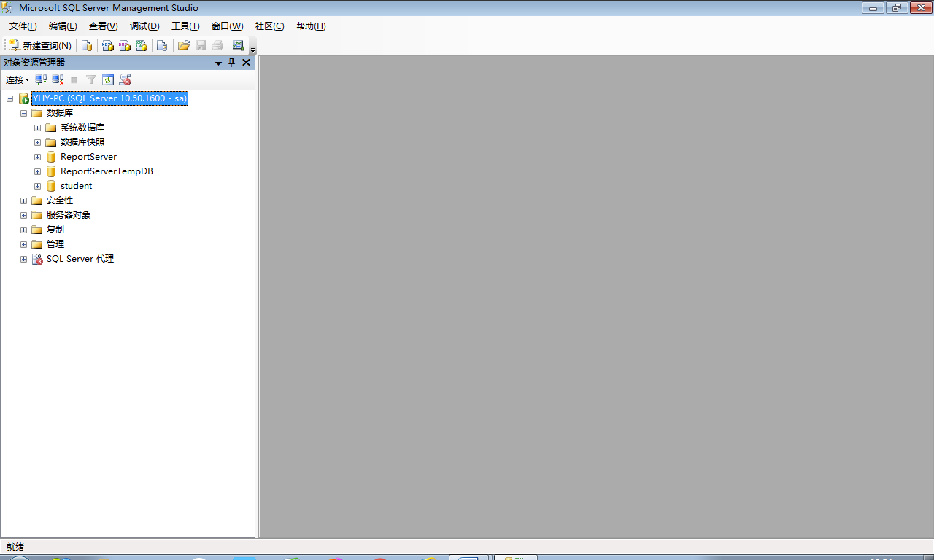Expand the ReportServerTempDB database node
The width and height of the screenshot is (934, 560).
tap(37, 171)
